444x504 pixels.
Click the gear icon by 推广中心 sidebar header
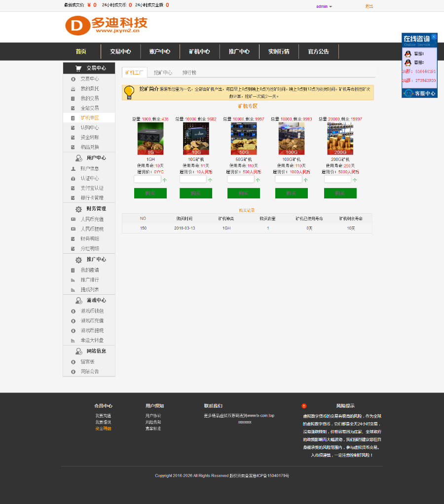79,260
